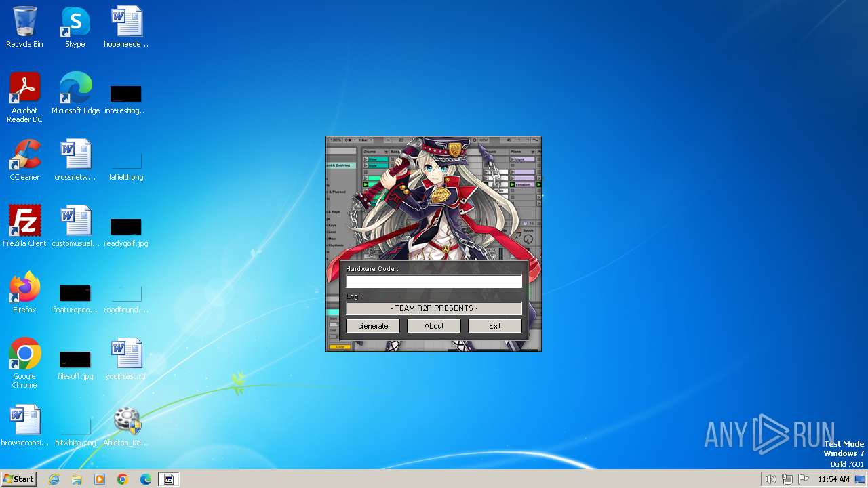Open Windows Explorer from the taskbar
The height and width of the screenshot is (488, 868).
tap(77, 479)
